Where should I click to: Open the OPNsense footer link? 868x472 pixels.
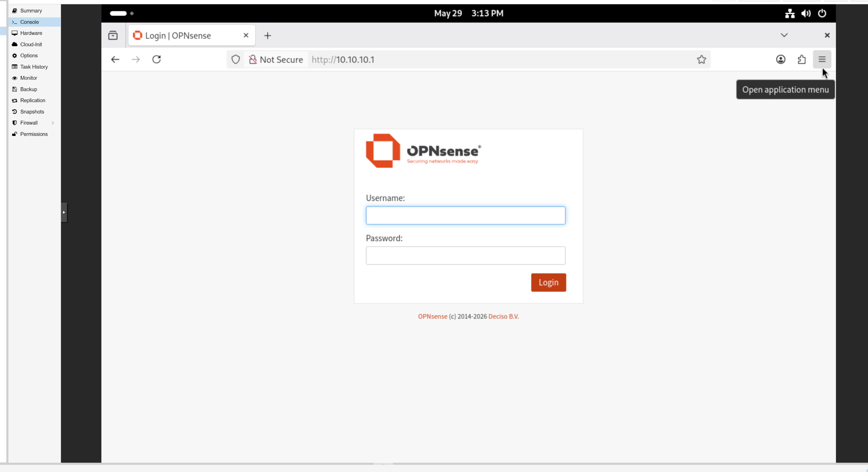(x=433, y=316)
